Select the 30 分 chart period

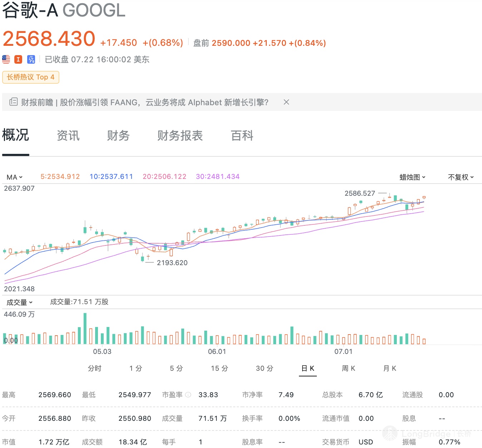pyautogui.click(x=265, y=368)
